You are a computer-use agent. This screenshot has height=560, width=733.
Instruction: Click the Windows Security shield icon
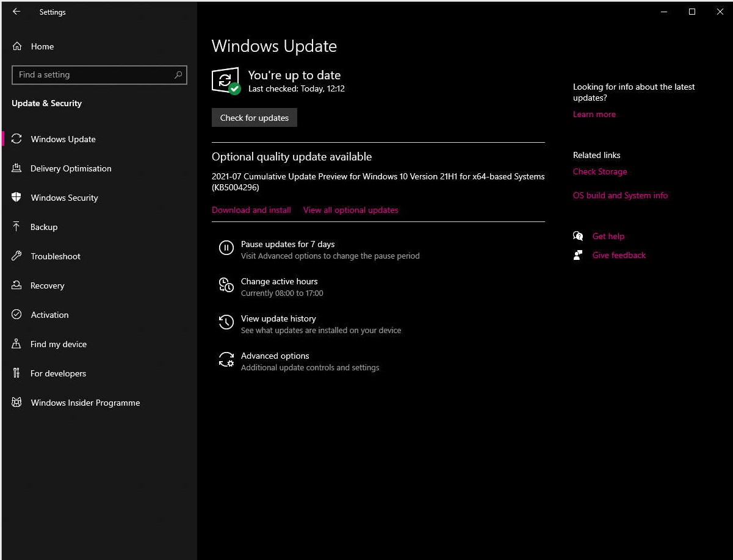pos(17,198)
